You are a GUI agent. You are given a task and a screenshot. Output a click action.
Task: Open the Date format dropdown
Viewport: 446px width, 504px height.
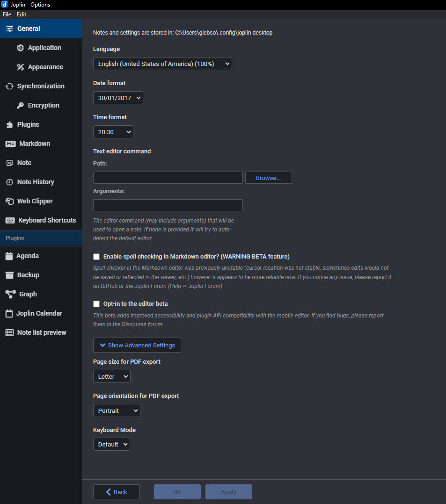pos(118,98)
